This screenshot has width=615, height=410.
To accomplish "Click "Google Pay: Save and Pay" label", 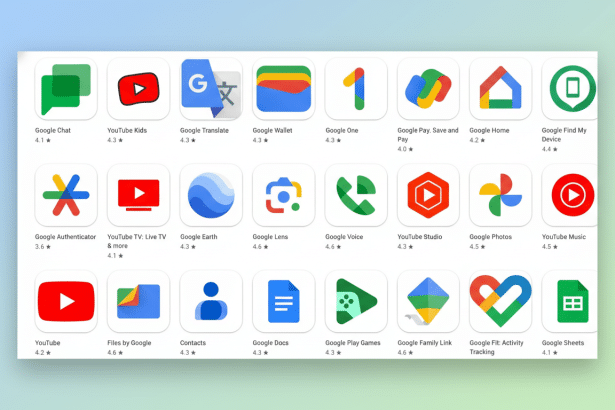I will click(x=428, y=135).
